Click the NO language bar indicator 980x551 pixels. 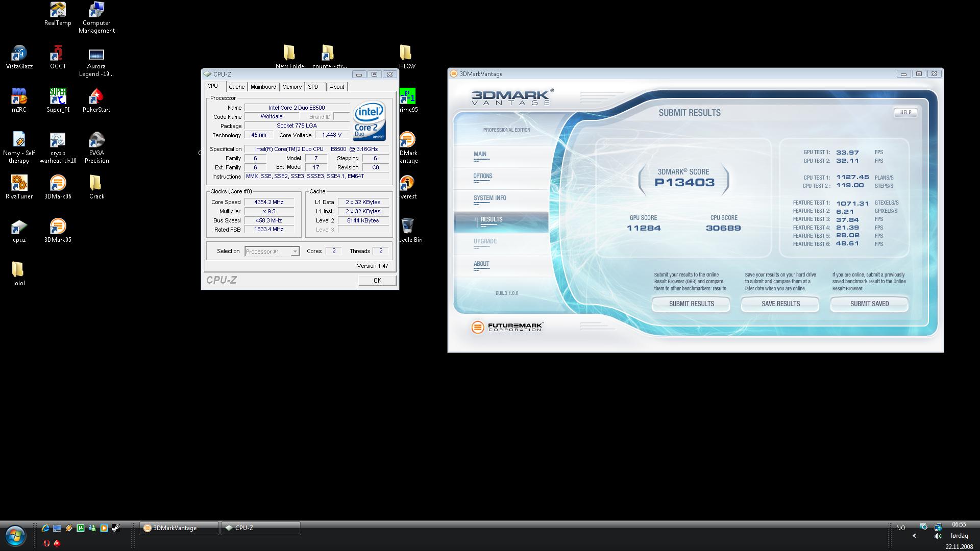click(900, 528)
